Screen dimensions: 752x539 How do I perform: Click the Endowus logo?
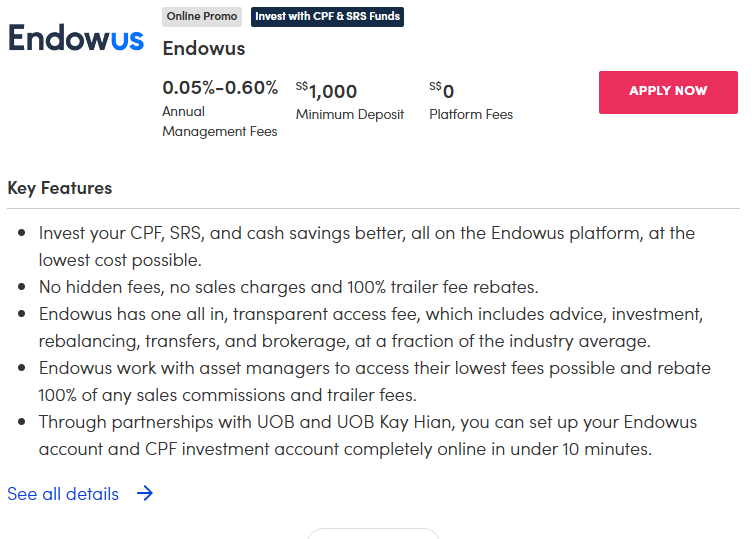pyautogui.click(x=76, y=39)
